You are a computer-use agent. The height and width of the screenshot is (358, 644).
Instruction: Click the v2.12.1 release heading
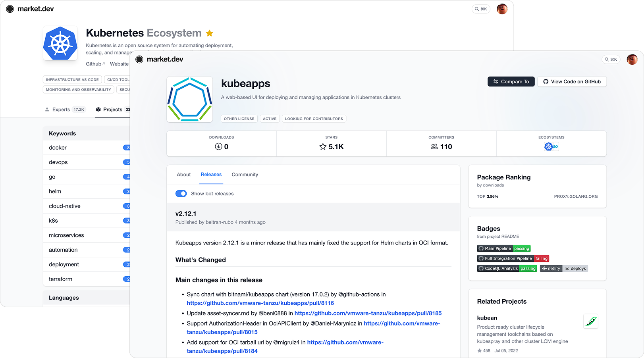click(x=186, y=214)
